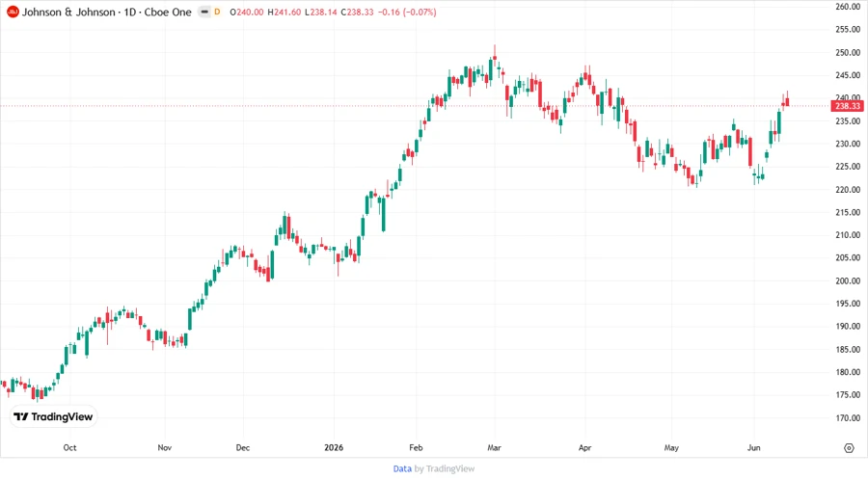The height and width of the screenshot is (480, 868).
Task: Click the red 238.33 current price label
Action: point(847,106)
